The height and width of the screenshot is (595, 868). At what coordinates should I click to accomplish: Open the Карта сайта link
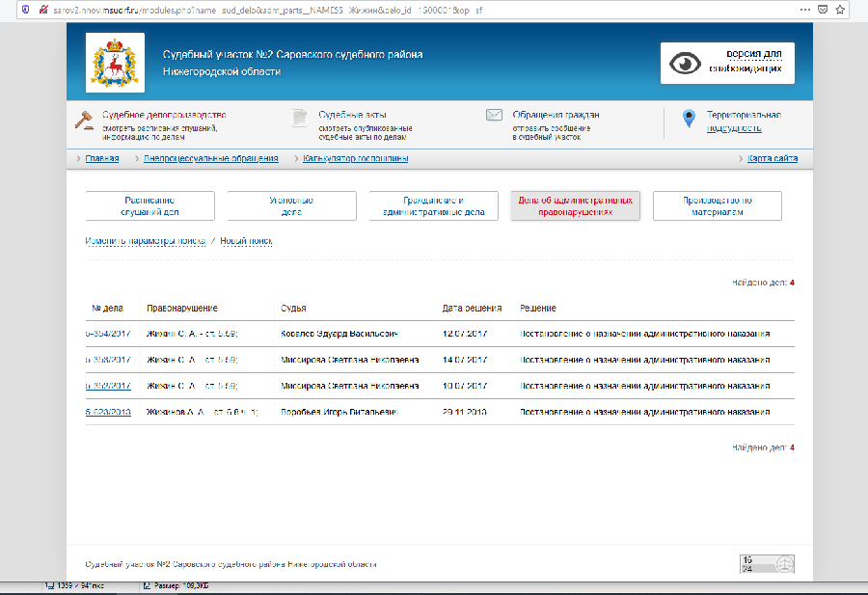[x=773, y=158]
